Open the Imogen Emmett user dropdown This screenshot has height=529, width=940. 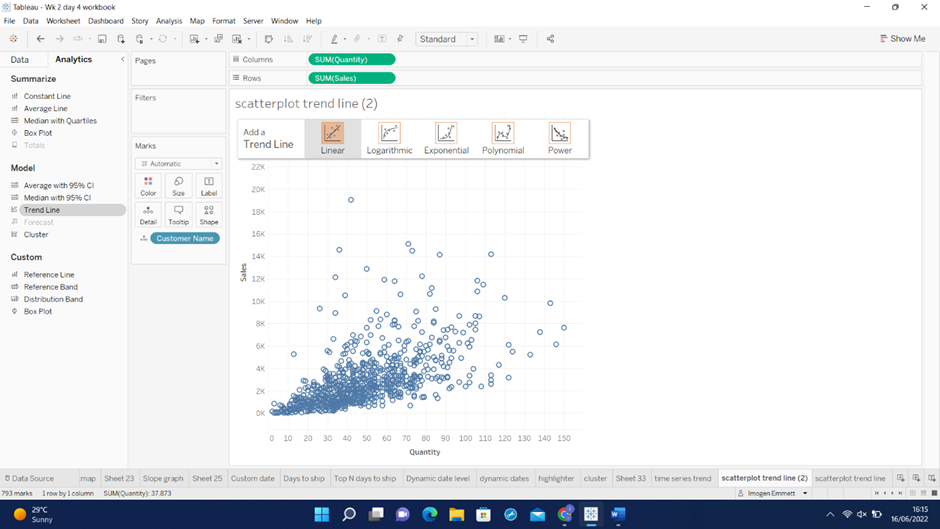point(773,493)
